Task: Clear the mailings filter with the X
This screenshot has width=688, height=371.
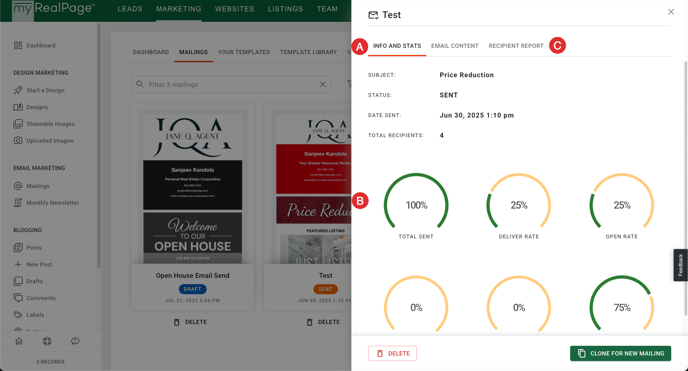Action: pyautogui.click(x=322, y=84)
